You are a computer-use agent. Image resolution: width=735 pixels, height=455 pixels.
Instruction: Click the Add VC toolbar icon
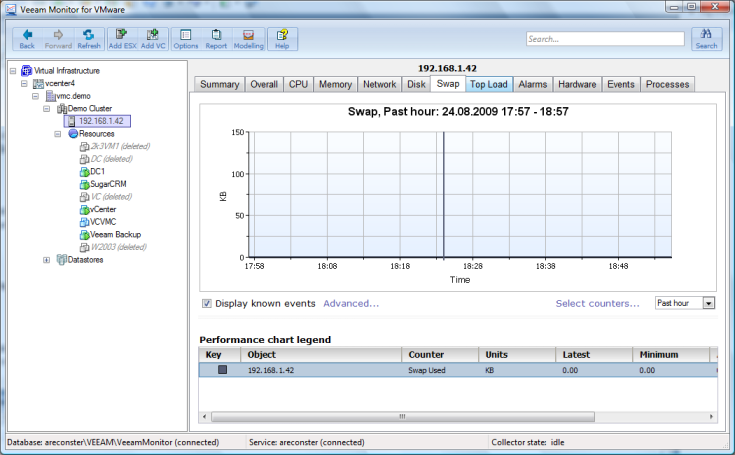click(x=153, y=38)
